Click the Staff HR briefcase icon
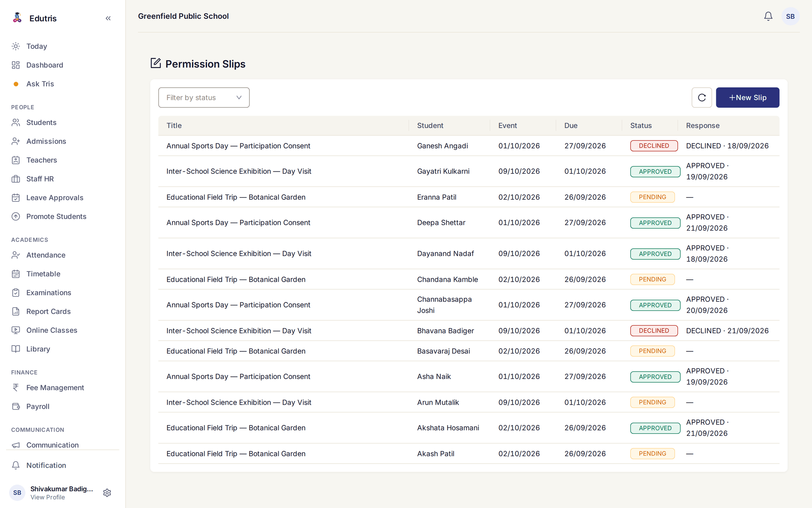The image size is (812, 508). pyautogui.click(x=16, y=179)
